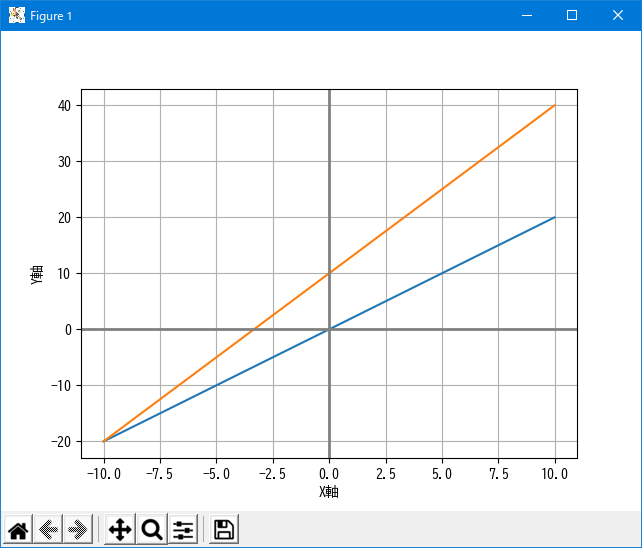Click the y-axis tick label 10
The height and width of the screenshot is (548, 642).
coord(64,274)
